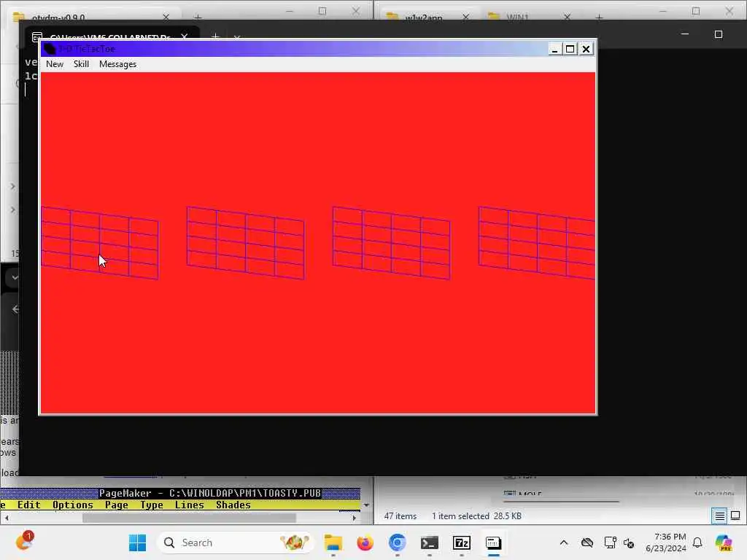This screenshot has width=747, height=560.
Task: Click the third tic-tac-toe grid board
Action: (392, 243)
